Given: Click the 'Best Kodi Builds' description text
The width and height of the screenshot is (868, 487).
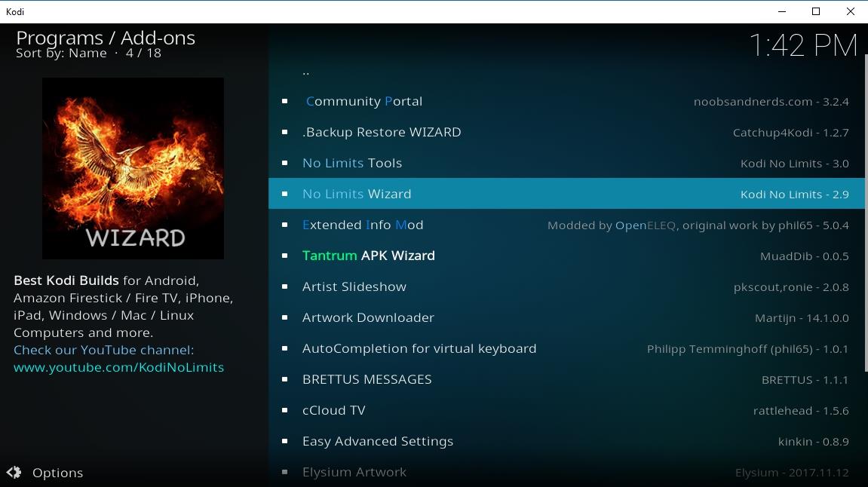Looking at the screenshot, I should (66, 280).
